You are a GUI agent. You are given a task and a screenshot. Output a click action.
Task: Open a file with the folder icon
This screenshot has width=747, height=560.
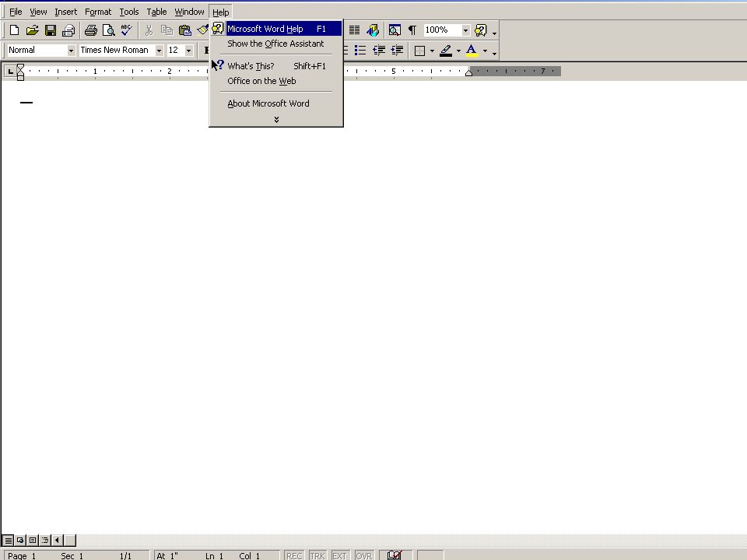[x=32, y=30]
